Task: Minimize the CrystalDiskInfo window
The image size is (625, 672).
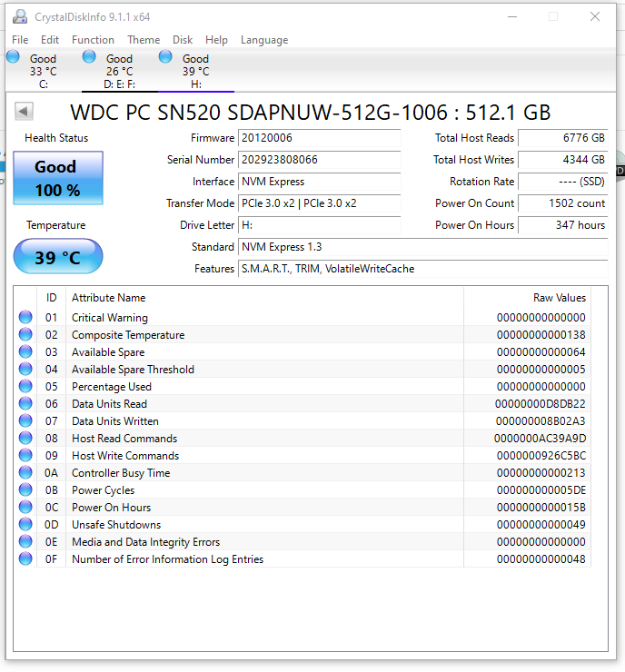Action: click(x=512, y=16)
